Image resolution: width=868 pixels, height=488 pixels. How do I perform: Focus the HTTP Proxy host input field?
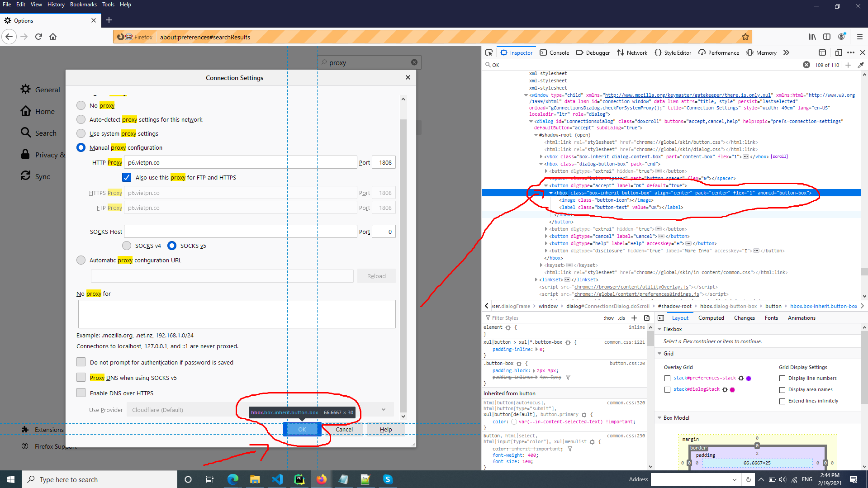pyautogui.click(x=240, y=162)
